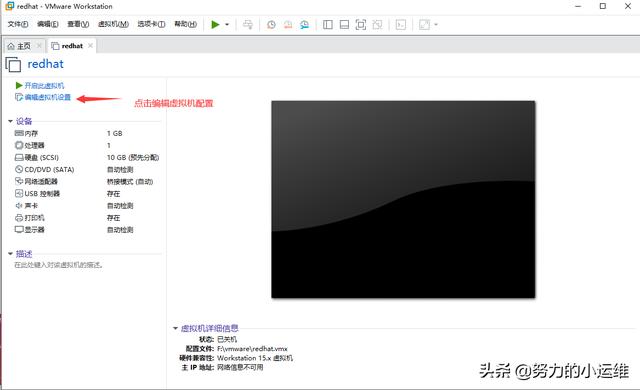Click the green power-on play button
640x390 pixels.
(x=215, y=24)
